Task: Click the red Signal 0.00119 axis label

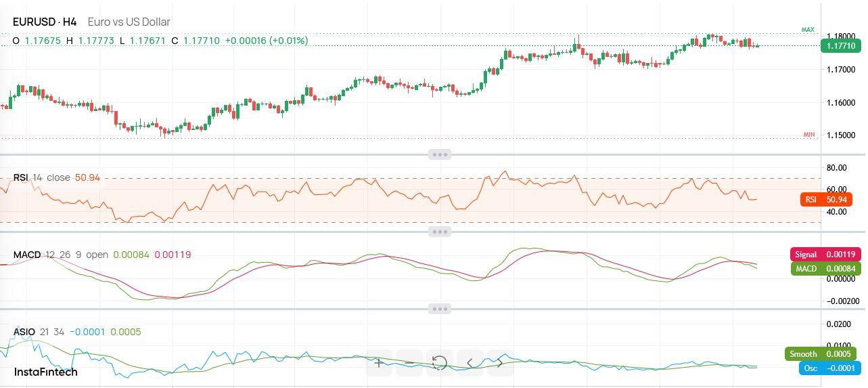Action: (825, 255)
